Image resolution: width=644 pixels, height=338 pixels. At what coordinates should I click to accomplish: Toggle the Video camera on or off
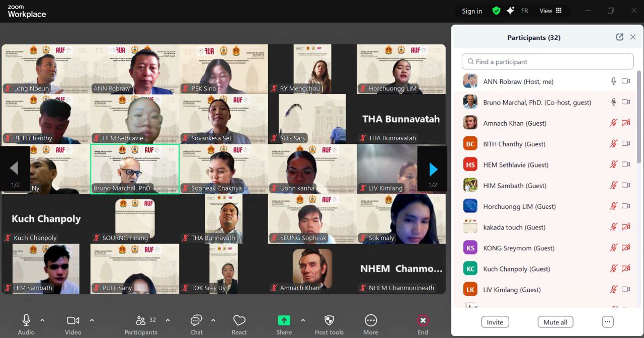(x=73, y=320)
